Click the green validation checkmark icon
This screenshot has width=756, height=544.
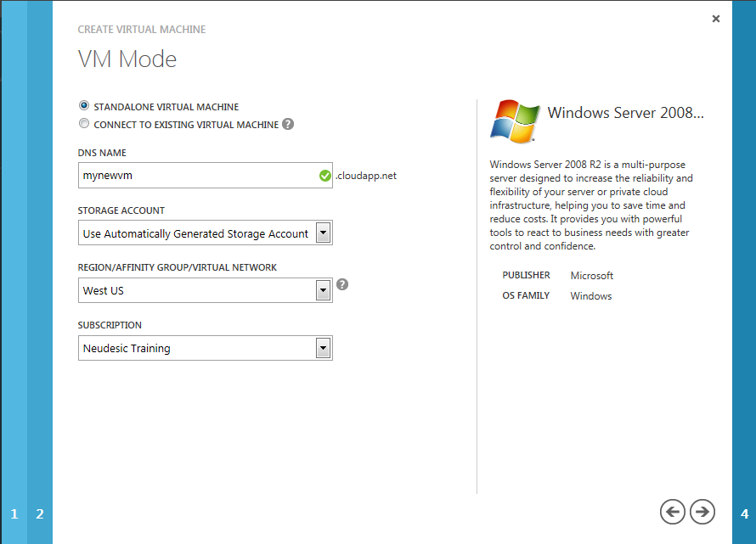(324, 175)
